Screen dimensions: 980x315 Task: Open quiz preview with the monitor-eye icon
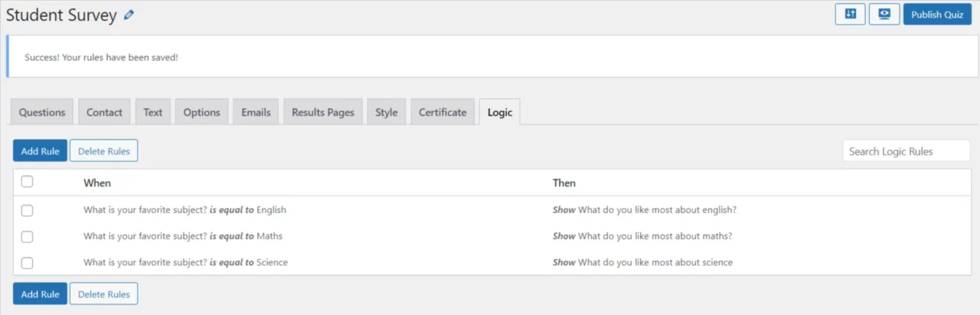[x=884, y=15]
